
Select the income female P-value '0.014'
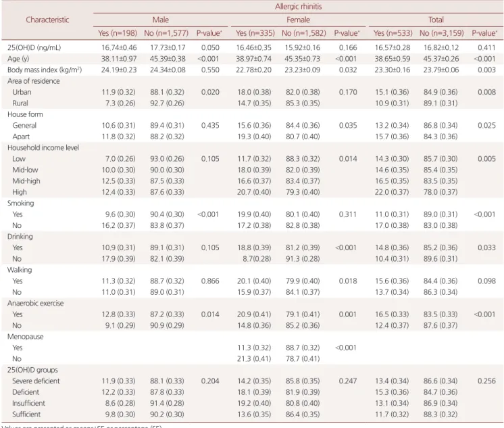[348, 159]
